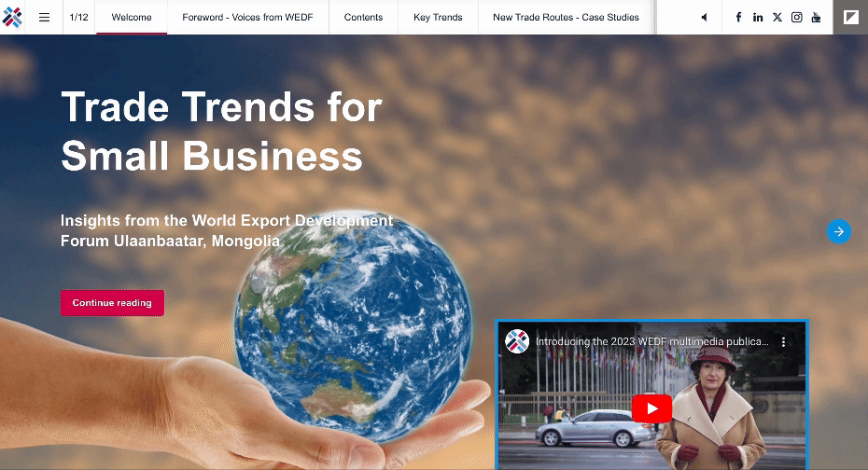868x470 pixels.
Task: Open the hamburger navigation menu
Action: [44, 17]
